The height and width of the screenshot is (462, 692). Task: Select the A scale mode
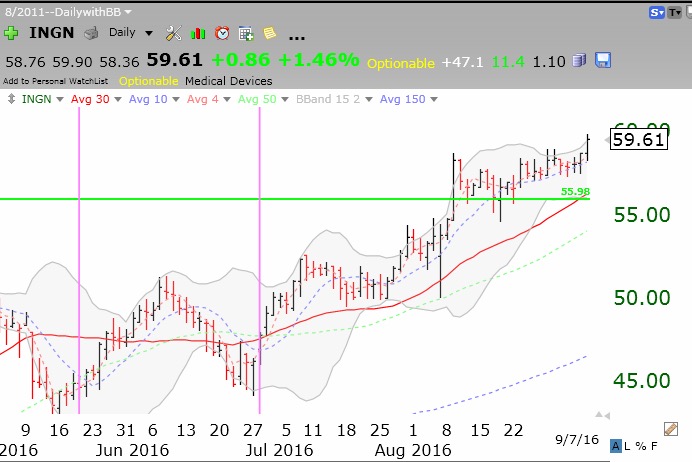click(x=616, y=446)
